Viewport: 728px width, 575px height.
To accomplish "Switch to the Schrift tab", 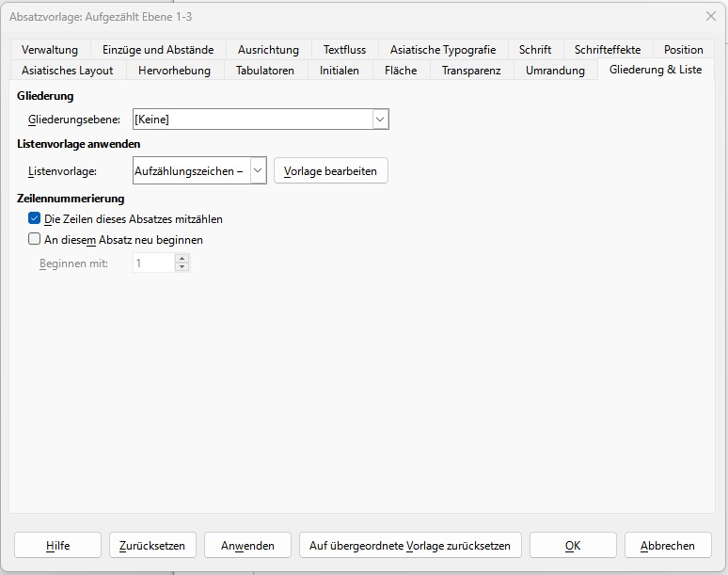I will click(535, 49).
